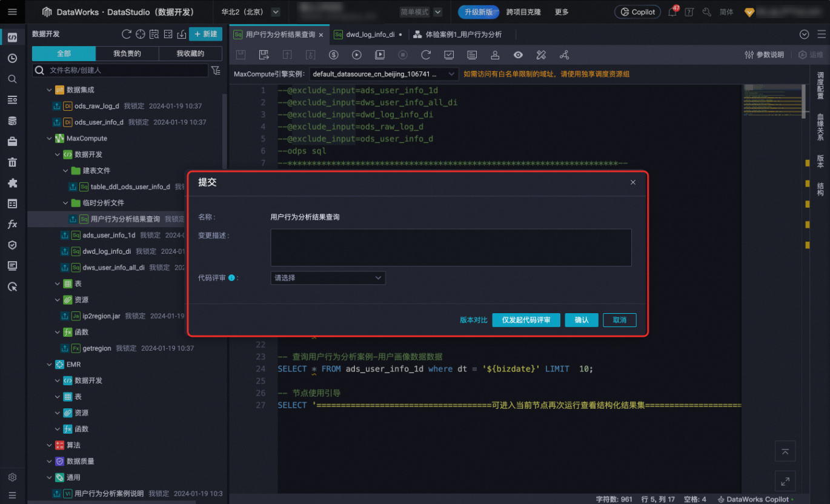
Task: Close the 用户行为分析结果查询 editor tab
Action: [x=321, y=35]
